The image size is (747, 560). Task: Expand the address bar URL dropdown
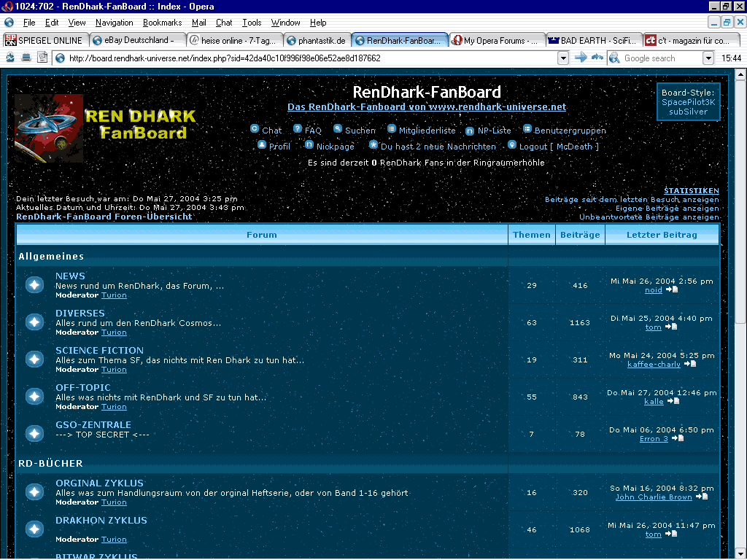pyautogui.click(x=563, y=58)
